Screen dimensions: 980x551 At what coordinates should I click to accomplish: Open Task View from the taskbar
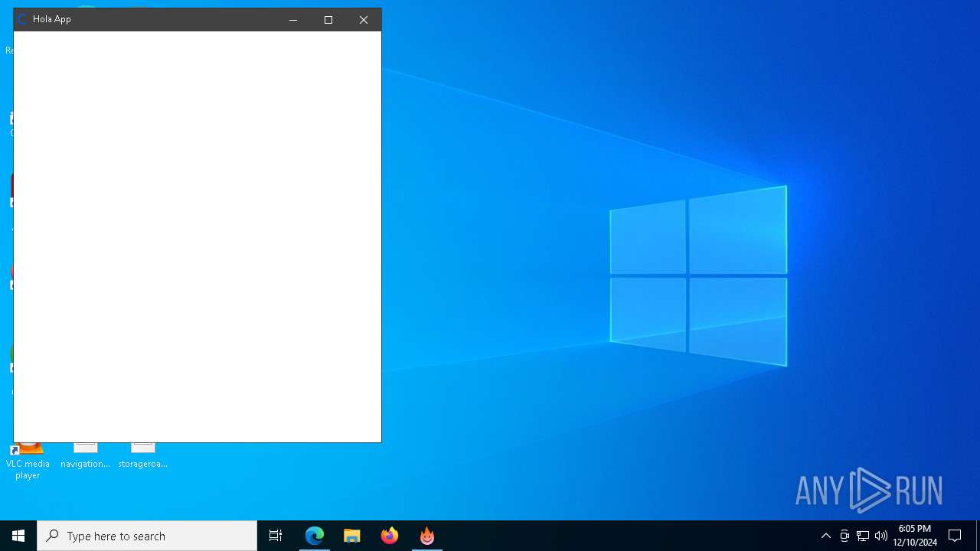click(276, 536)
